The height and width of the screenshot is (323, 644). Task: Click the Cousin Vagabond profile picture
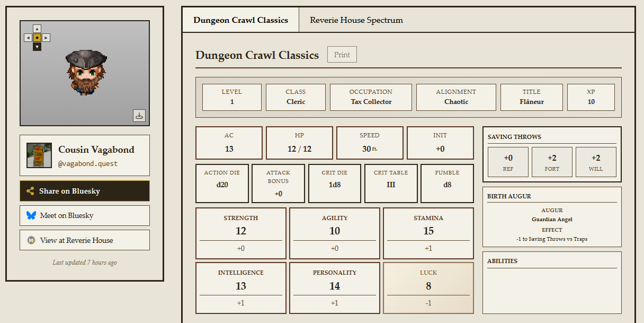point(39,155)
